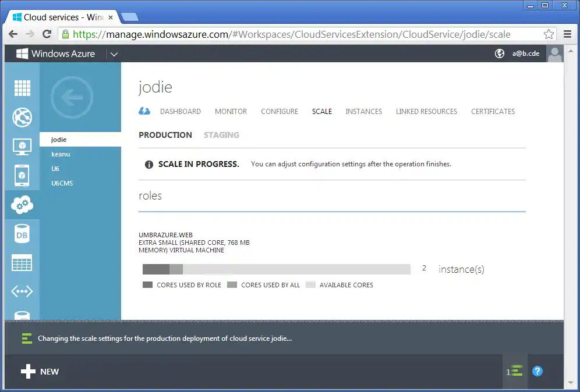This screenshot has width=580, height=392.
Task: Click the scale in progress info icon
Action: (x=148, y=165)
